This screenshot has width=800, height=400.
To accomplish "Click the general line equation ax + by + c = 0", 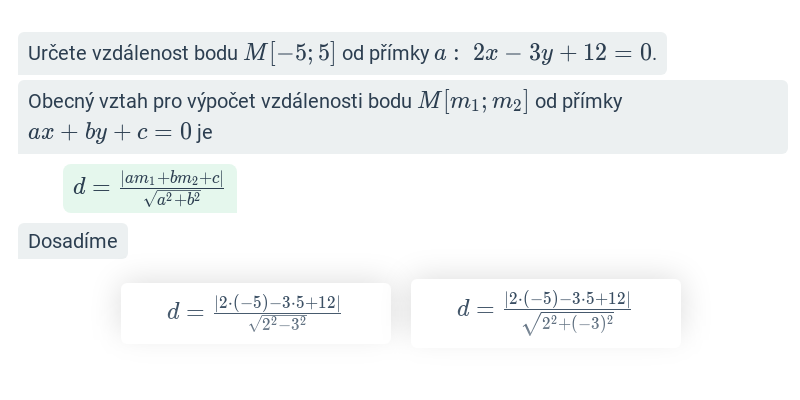I will [110, 132].
